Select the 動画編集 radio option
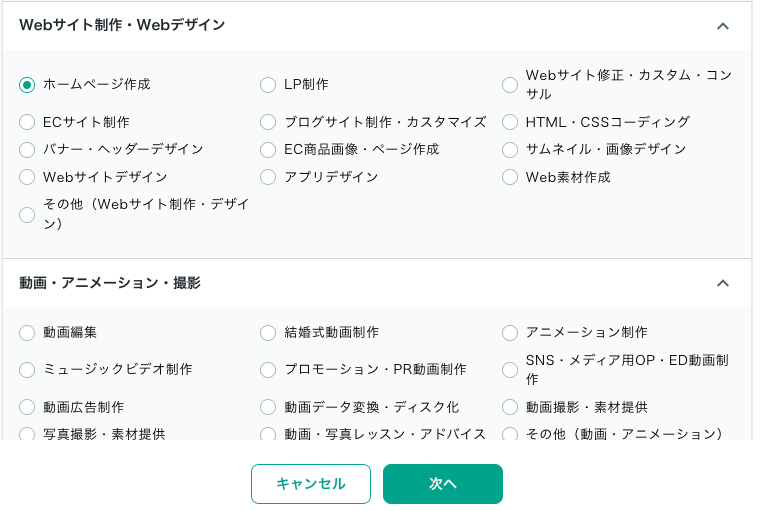The width and height of the screenshot is (763, 511). (27, 332)
